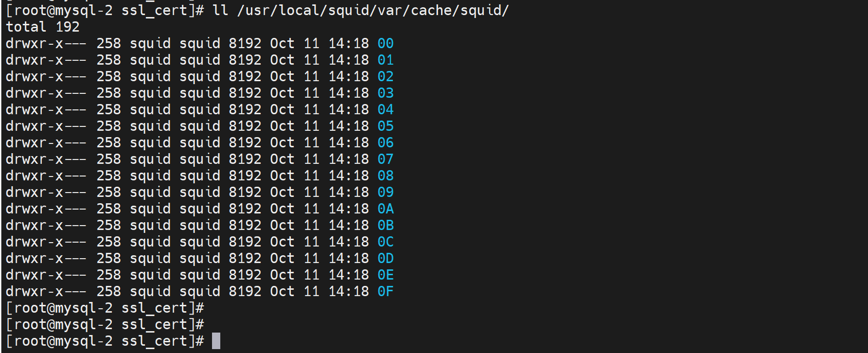Click on directory name 03

(385, 93)
